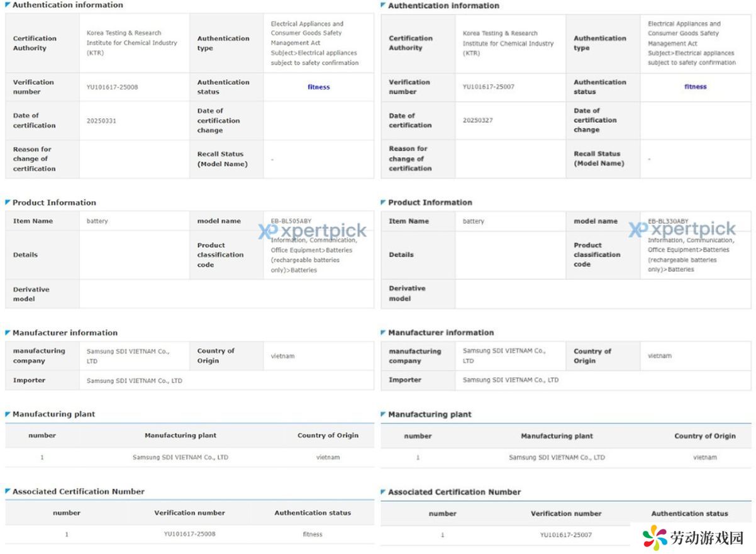Click the manufacturing company value in the left Manufacturer information table
Screen dimensions: 756x554
click(128, 357)
